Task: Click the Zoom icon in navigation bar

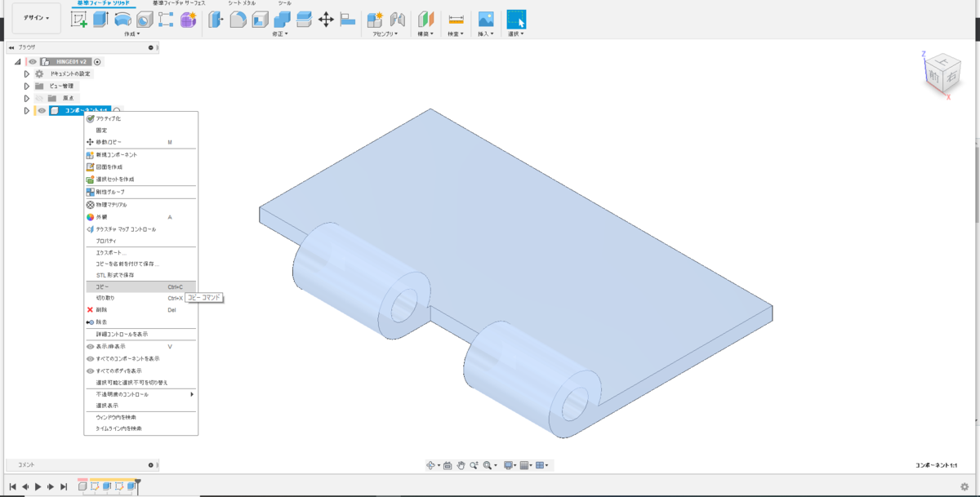Action: pyautogui.click(x=473, y=465)
